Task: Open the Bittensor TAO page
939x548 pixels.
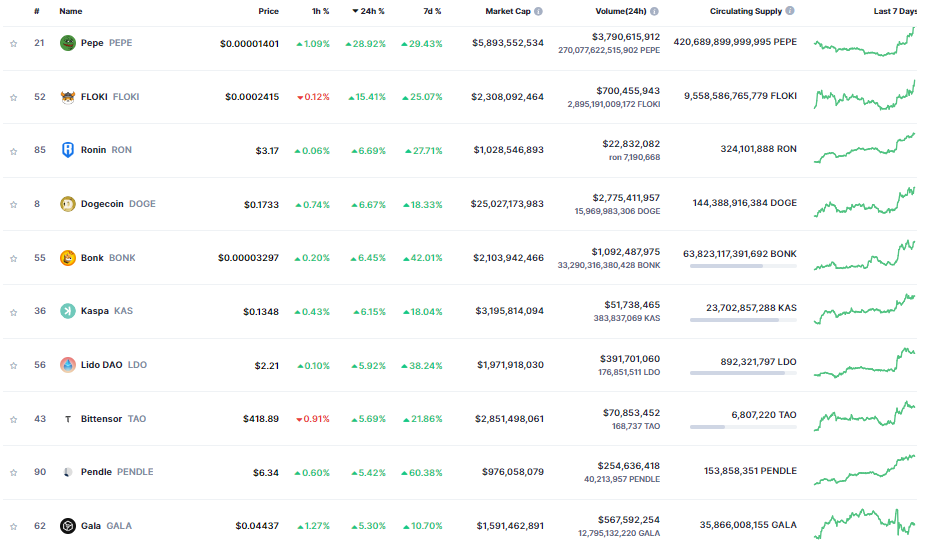Action: [x=114, y=419]
